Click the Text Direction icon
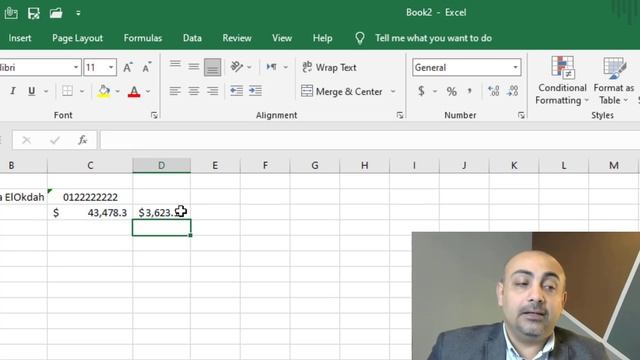 click(x=271, y=67)
